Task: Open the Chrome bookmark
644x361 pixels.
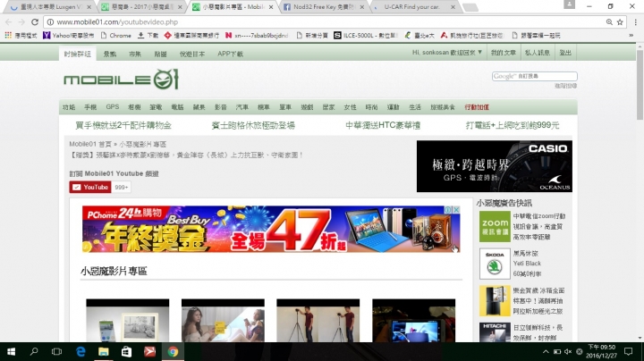Action: pos(115,35)
